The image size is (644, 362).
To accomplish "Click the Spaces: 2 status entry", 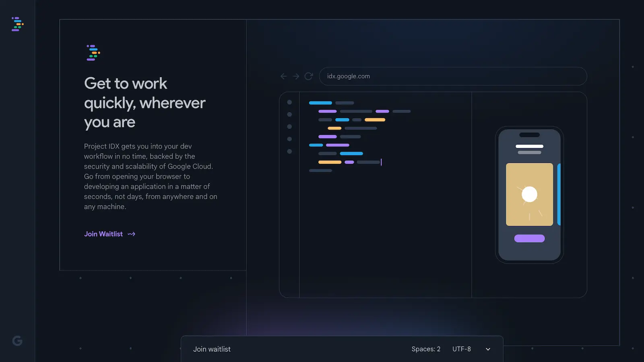I will click(426, 349).
